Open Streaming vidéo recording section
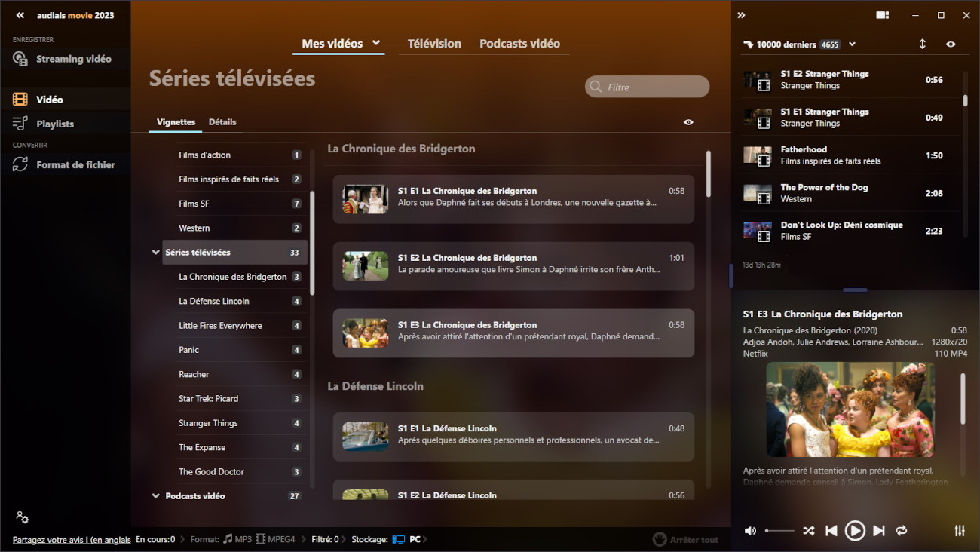Viewport: 980px width, 552px height. (65, 59)
